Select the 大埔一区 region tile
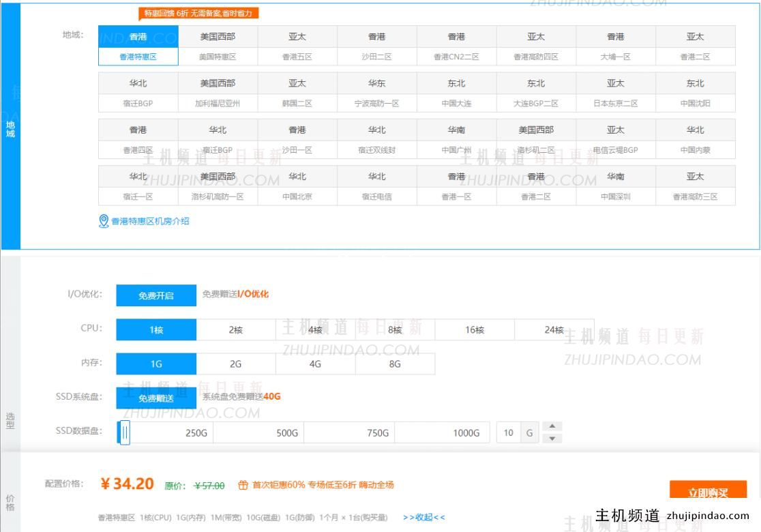The image size is (761, 532). pyautogui.click(x=616, y=46)
